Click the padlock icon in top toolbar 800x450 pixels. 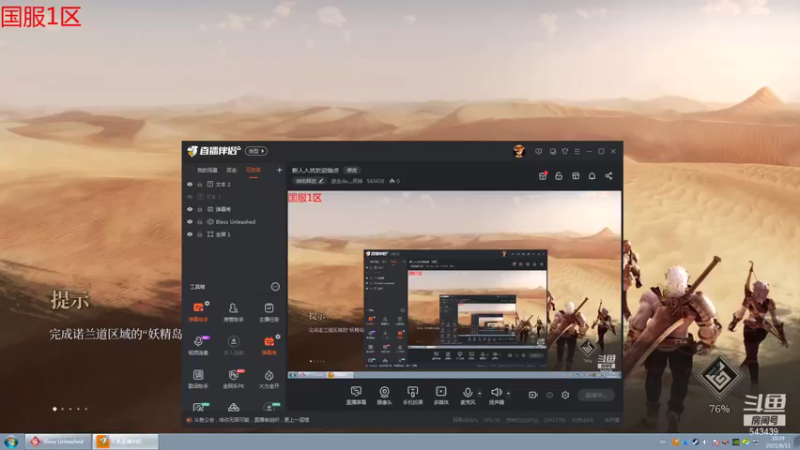(x=559, y=176)
